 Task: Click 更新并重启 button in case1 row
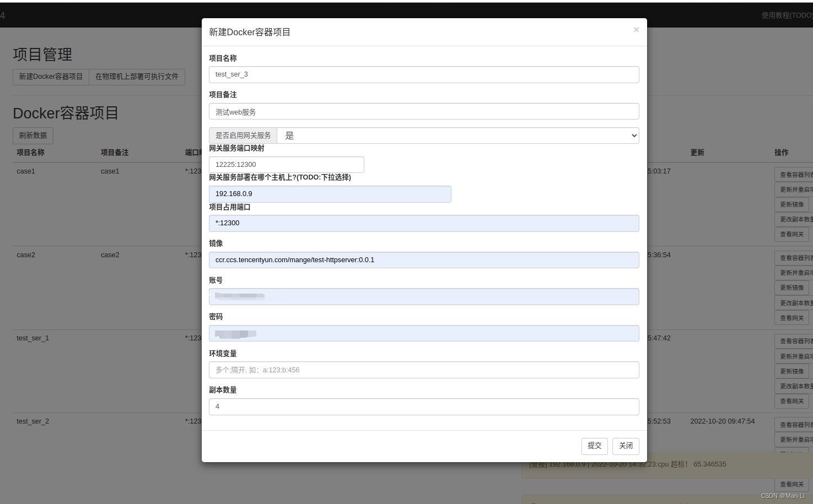[x=794, y=189]
